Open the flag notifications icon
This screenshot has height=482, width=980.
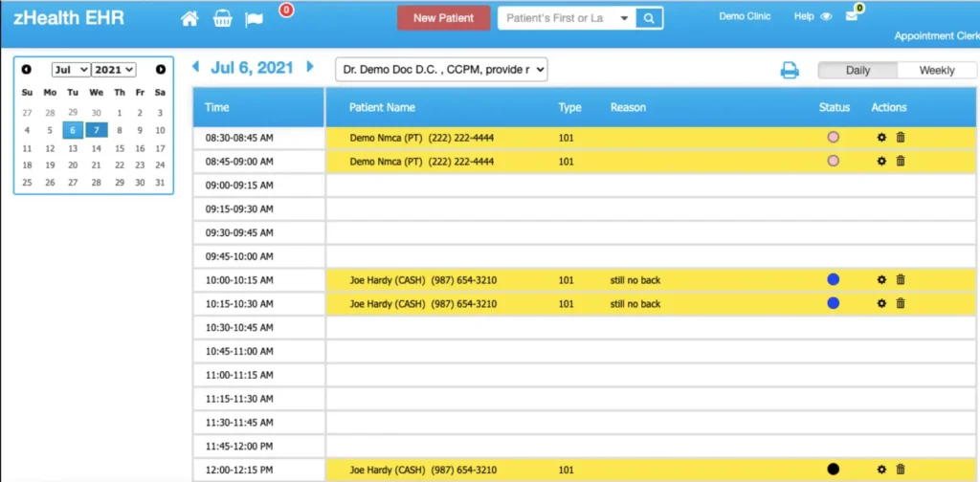point(254,19)
